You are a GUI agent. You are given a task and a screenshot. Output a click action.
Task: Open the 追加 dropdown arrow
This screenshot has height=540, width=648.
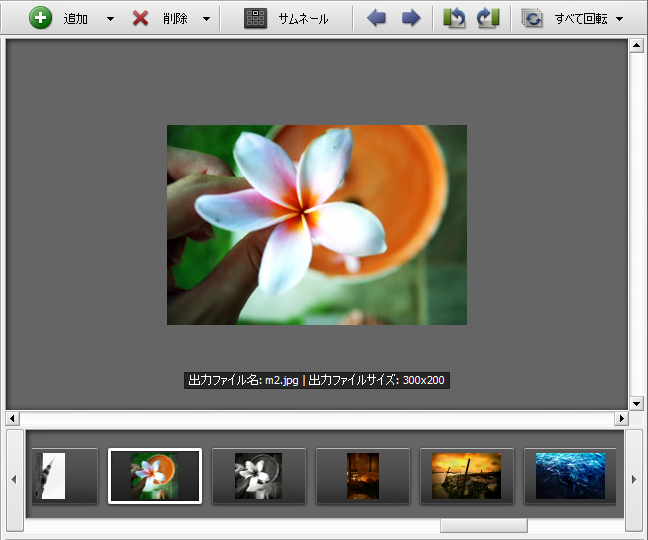coord(110,19)
